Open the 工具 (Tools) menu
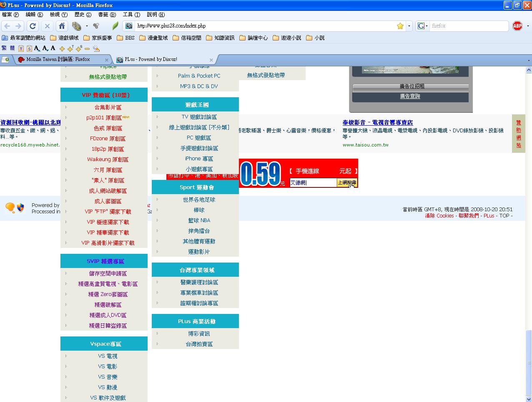This screenshot has width=532, height=402. coord(131,15)
